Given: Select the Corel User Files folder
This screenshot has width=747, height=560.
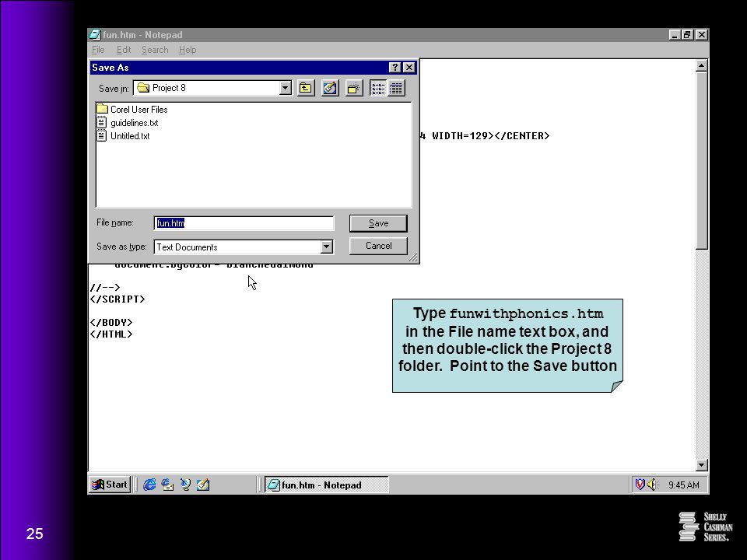Looking at the screenshot, I should (132, 110).
